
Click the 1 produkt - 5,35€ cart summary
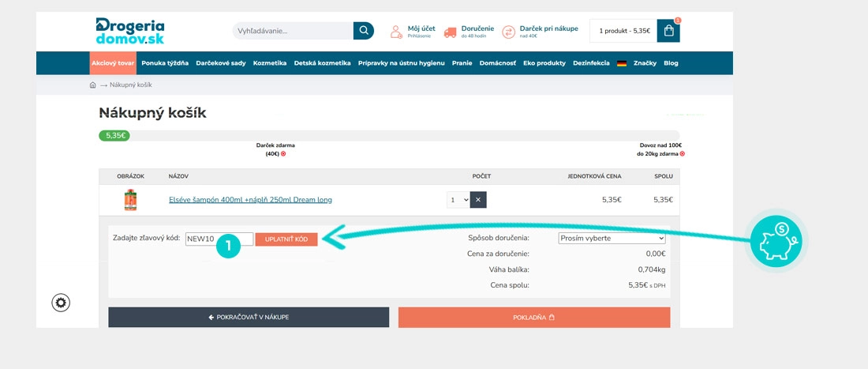click(623, 31)
